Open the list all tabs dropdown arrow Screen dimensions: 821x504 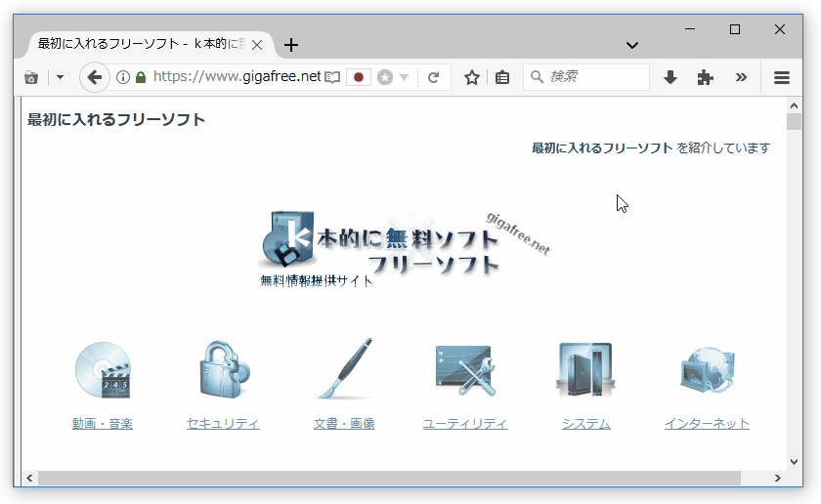click(632, 46)
